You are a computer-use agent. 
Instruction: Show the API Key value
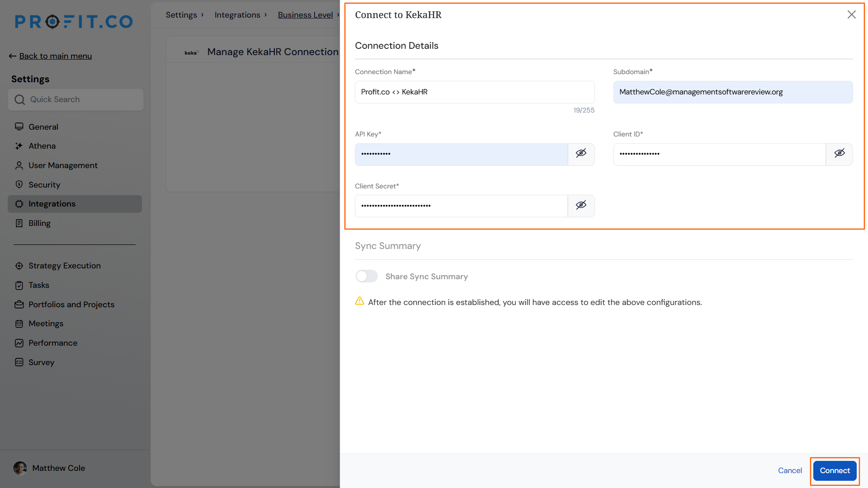(581, 154)
